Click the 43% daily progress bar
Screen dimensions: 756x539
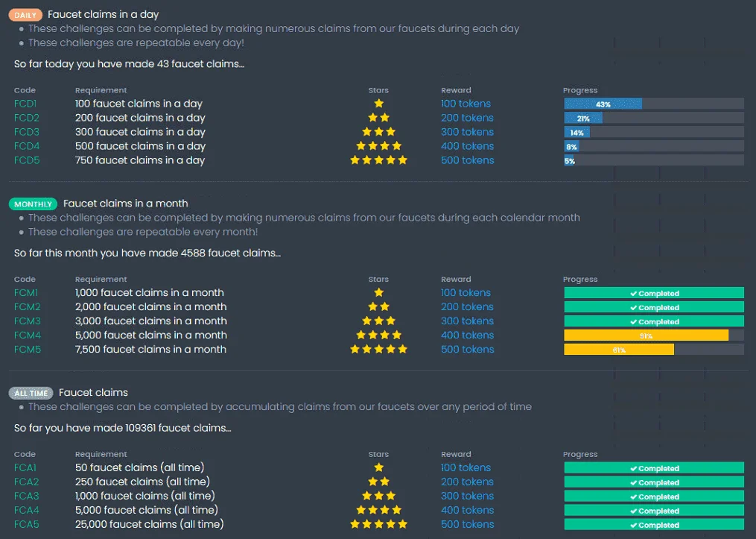pyautogui.click(x=654, y=104)
